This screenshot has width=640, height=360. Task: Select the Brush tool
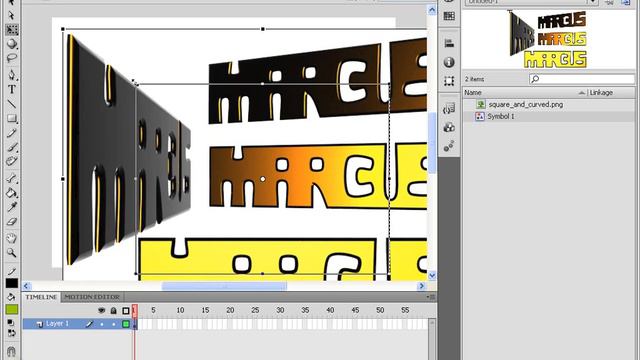(x=11, y=147)
